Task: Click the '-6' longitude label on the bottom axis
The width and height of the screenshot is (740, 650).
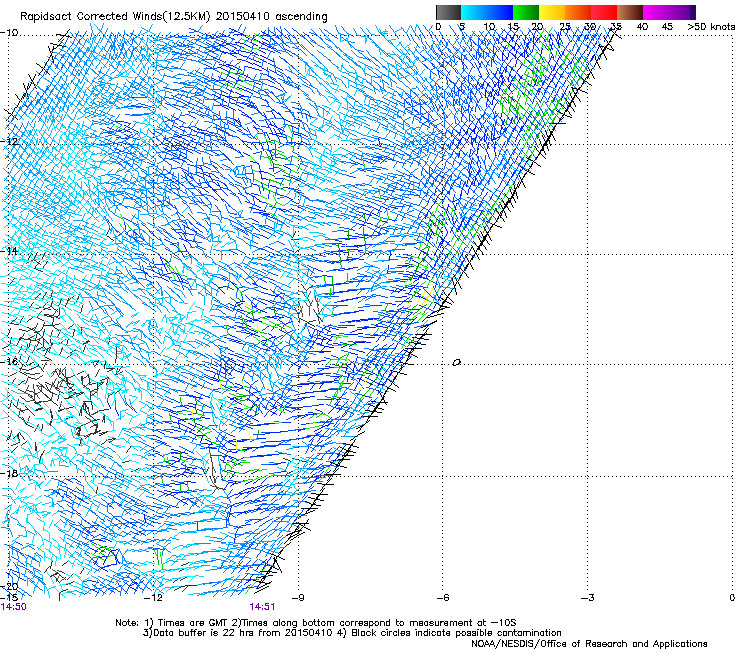Action: pos(443,598)
